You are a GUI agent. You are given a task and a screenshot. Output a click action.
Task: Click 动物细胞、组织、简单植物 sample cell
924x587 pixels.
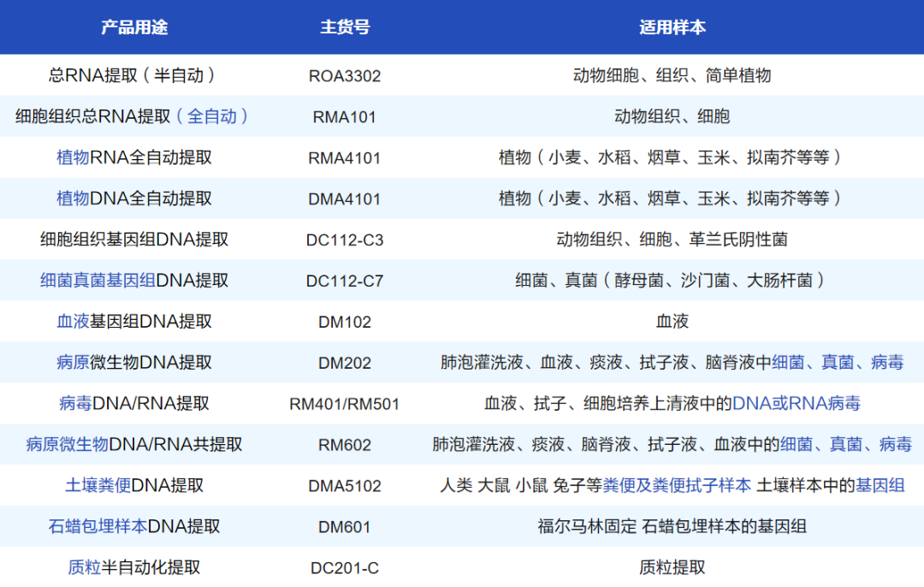pyautogui.click(x=672, y=75)
